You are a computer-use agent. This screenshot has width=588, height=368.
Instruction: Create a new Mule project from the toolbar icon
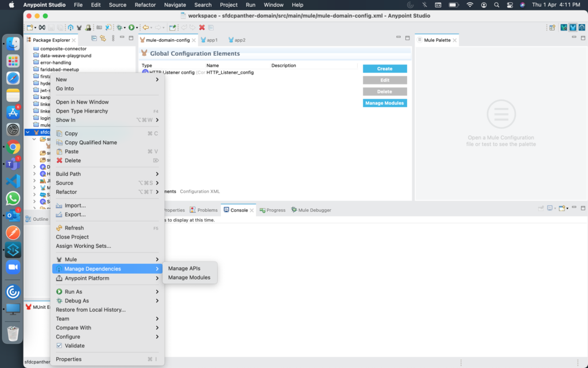tap(31, 27)
